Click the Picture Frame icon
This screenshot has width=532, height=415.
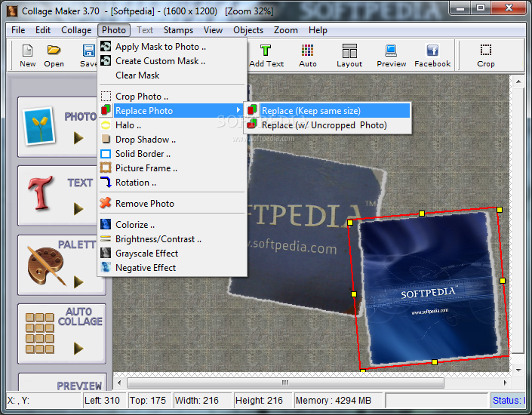pyautogui.click(x=106, y=168)
